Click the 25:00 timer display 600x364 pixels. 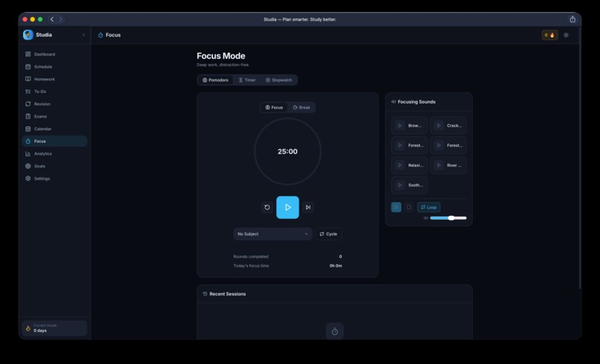point(287,152)
